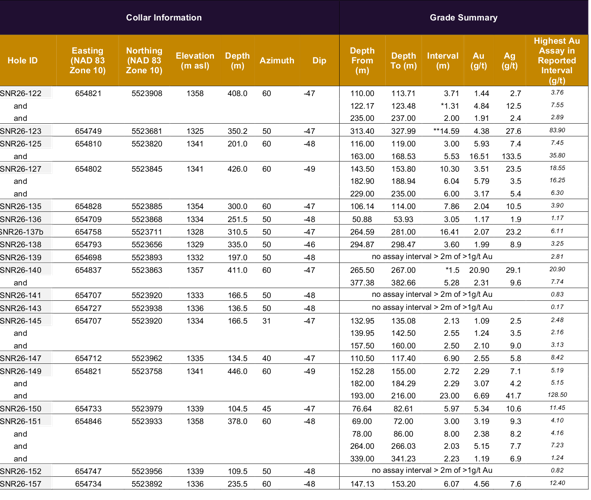Click hole ID SNR26-136
The height and width of the screenshot is (500, 591).
tap(21, 219)
